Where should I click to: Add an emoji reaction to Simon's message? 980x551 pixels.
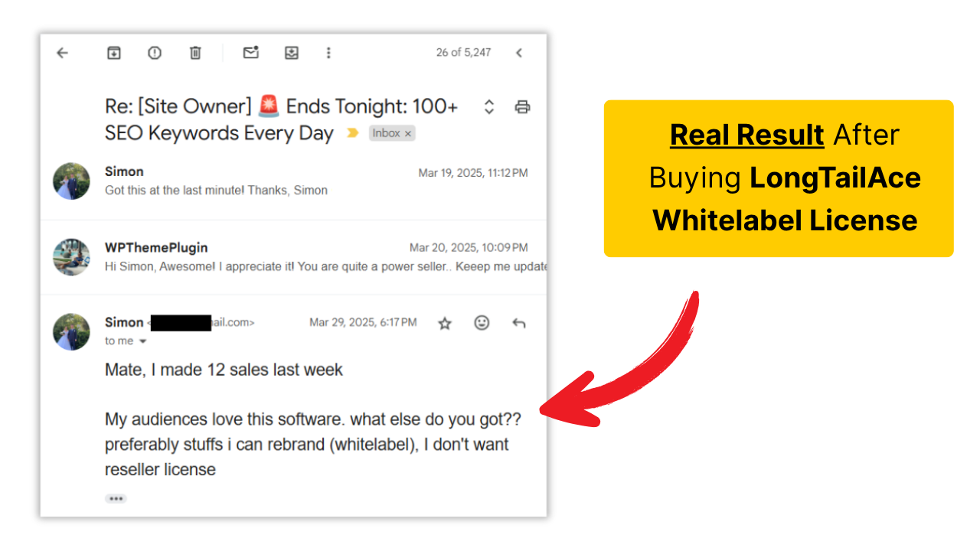click(482, 323)
